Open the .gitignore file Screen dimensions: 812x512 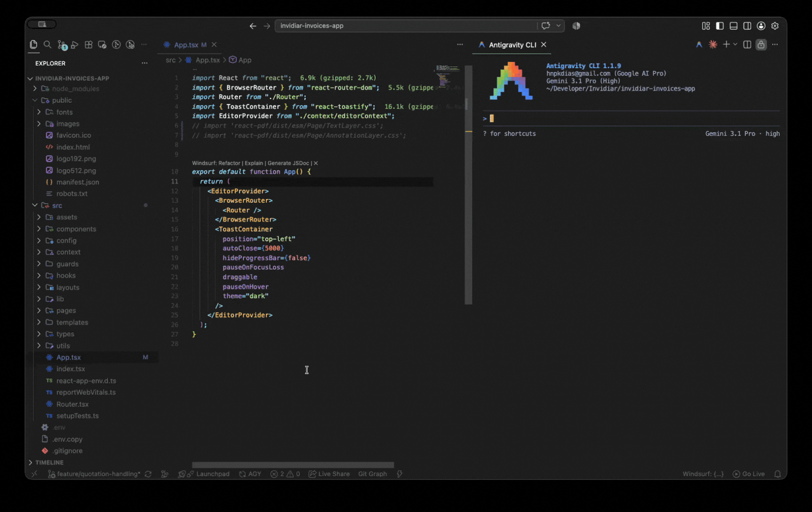(68, 451)
